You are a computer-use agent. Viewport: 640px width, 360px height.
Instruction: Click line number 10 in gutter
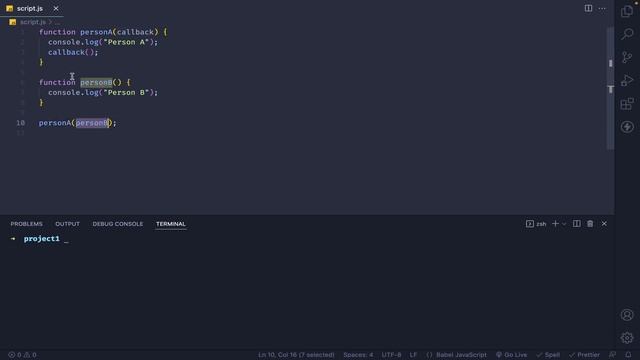click(20, 123)
